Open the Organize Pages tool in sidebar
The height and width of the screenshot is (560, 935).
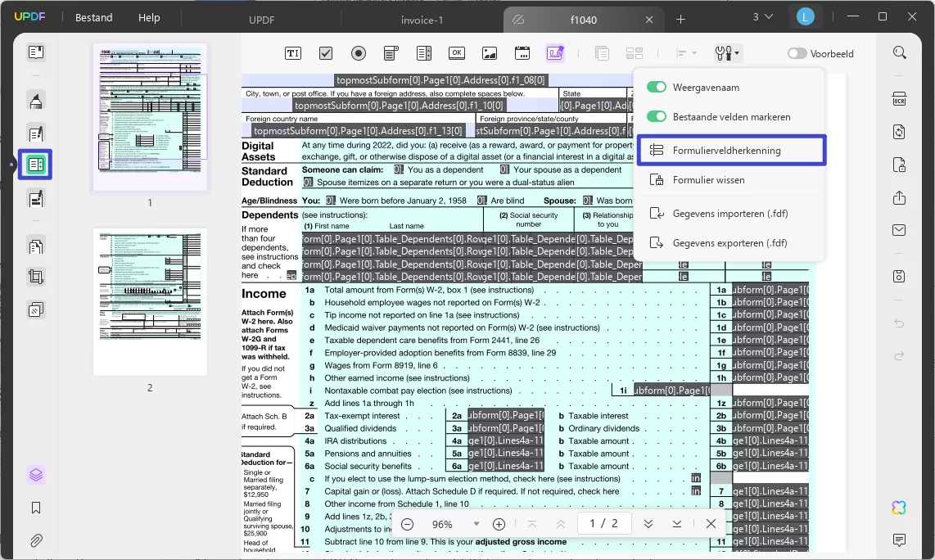point(36,246)
